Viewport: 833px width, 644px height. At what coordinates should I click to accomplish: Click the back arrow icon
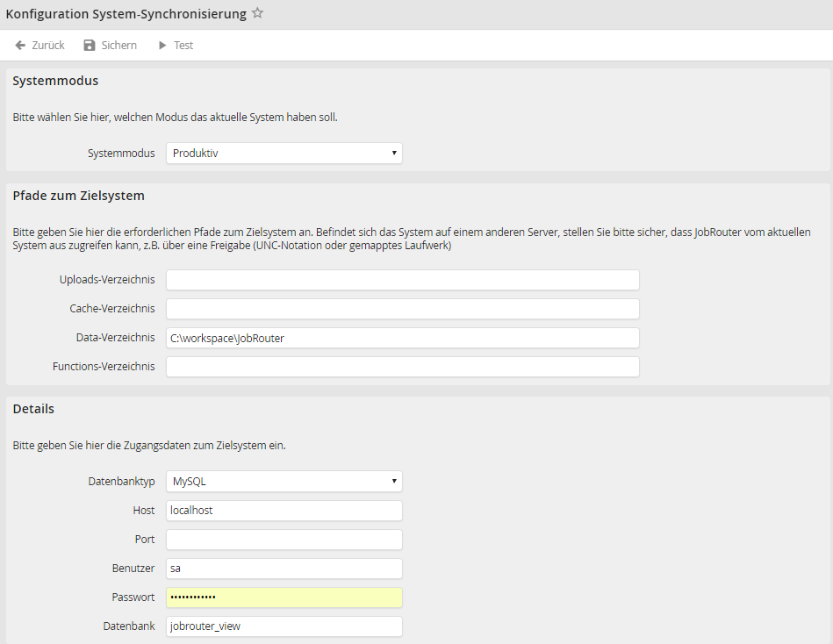pyautogui.click(x=20, y=45)
